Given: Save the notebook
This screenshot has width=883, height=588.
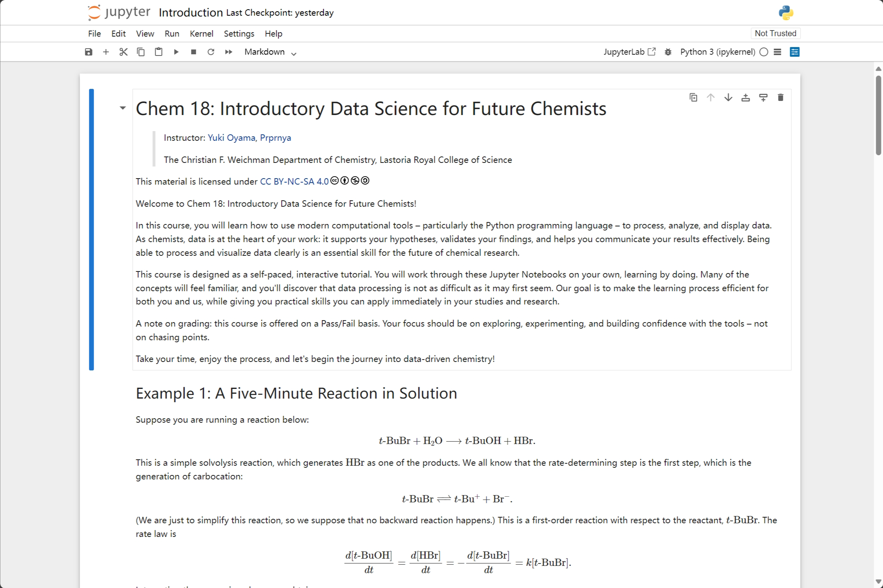Looking at the screenshot, I should point(89,51).
